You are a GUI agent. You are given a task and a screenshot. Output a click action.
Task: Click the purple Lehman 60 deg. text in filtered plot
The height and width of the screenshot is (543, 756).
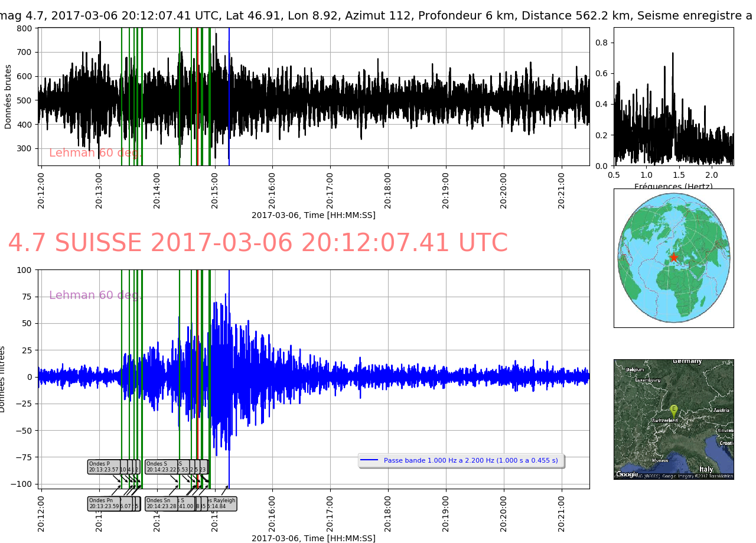(95, 295)
